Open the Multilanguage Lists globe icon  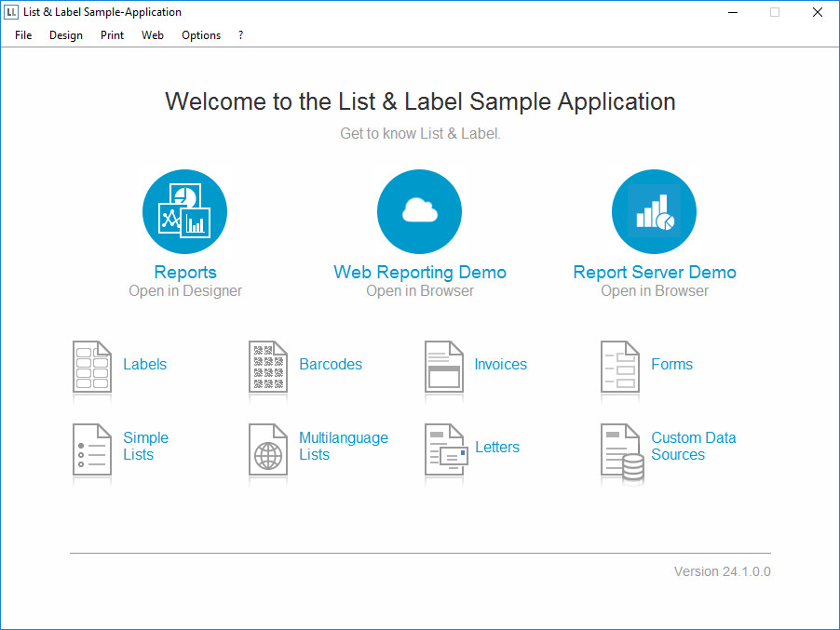267,452
